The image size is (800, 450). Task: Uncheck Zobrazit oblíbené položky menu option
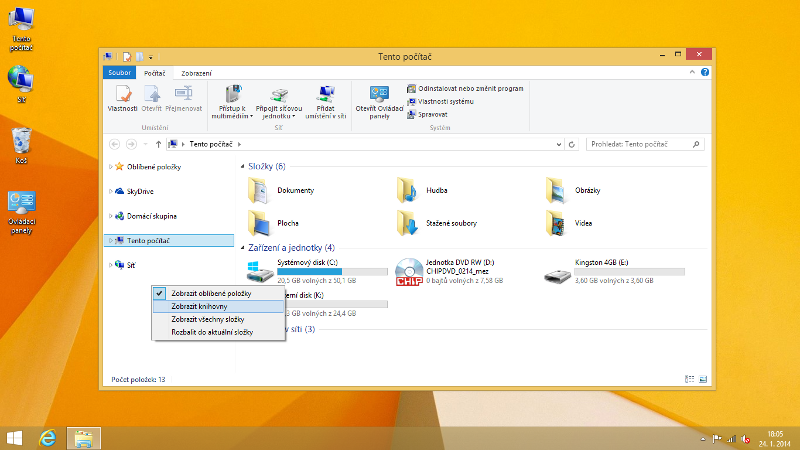point(211,293)
